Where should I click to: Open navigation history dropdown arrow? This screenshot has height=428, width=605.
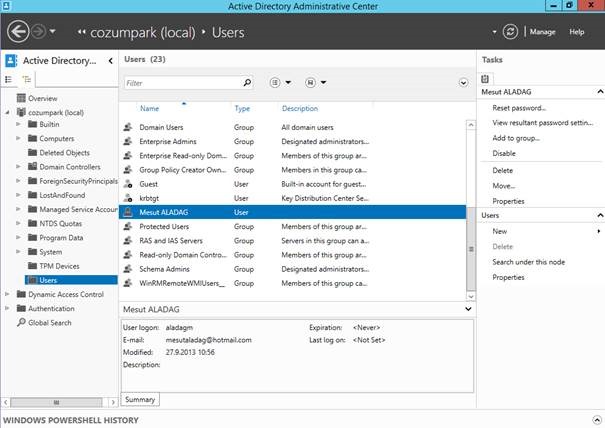52,31
